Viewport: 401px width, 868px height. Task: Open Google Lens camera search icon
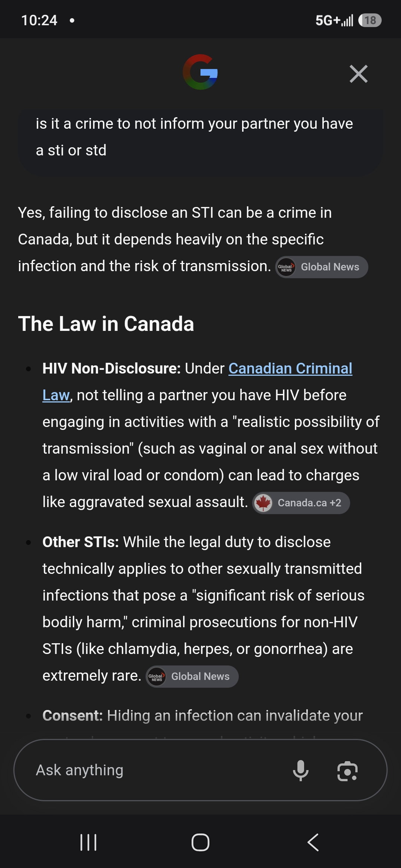point(348,771)
